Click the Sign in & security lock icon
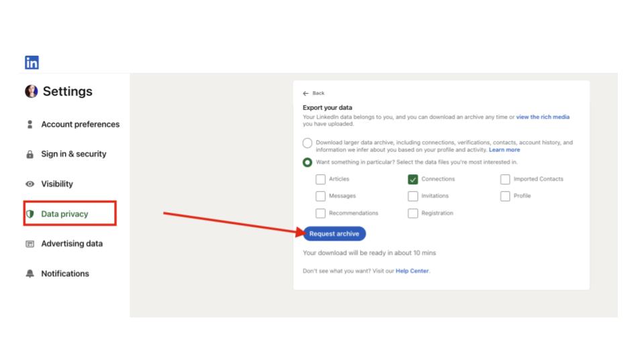Image resolution: width=644 pixels, height=362 pixels. [x=30, y=154]
